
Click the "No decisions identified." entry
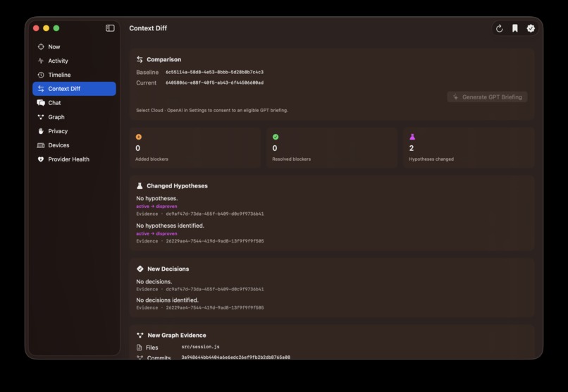tap(167, 300)
